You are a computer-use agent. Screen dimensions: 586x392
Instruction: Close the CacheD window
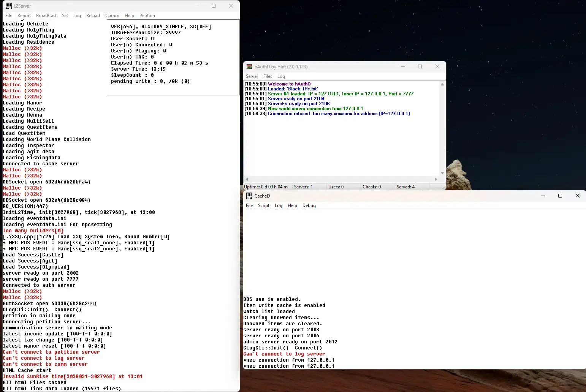pyautogui.click(x=578, y=196)
